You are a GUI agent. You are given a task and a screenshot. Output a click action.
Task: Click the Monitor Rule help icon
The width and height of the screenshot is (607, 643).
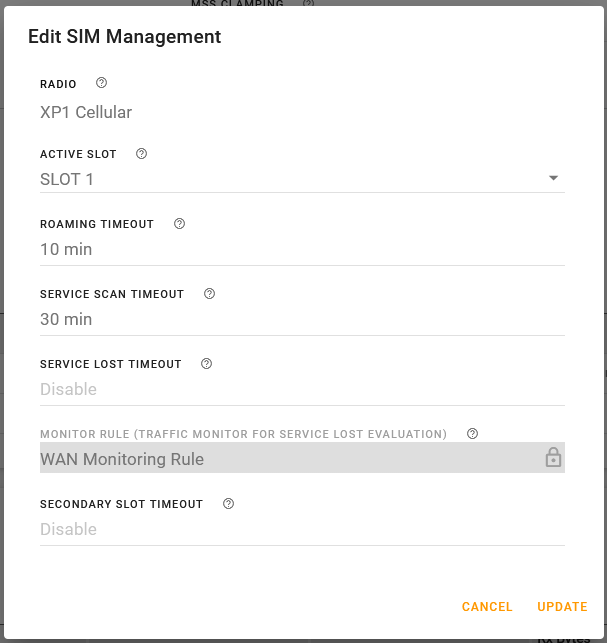point(472,434)
